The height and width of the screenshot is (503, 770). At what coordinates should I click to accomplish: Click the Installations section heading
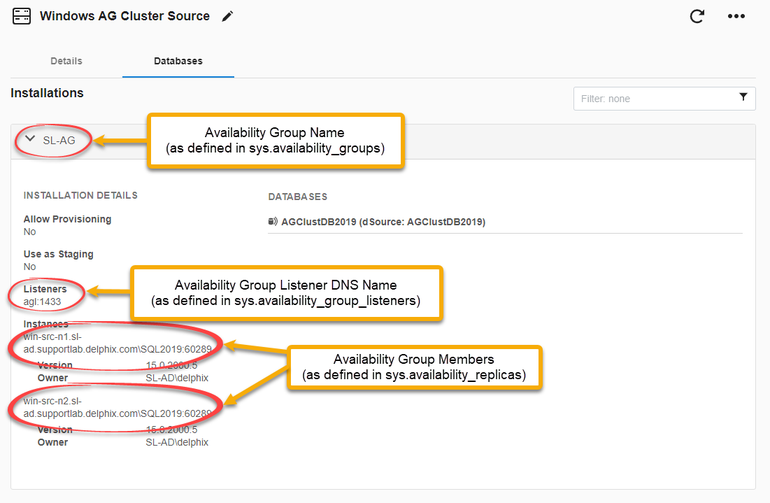[x=47, y=93]
